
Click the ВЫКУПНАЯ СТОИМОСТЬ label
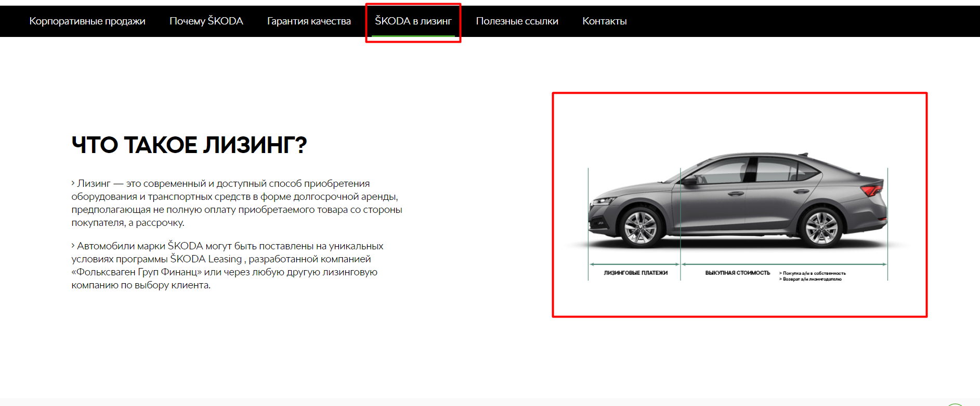pos(737,273)
